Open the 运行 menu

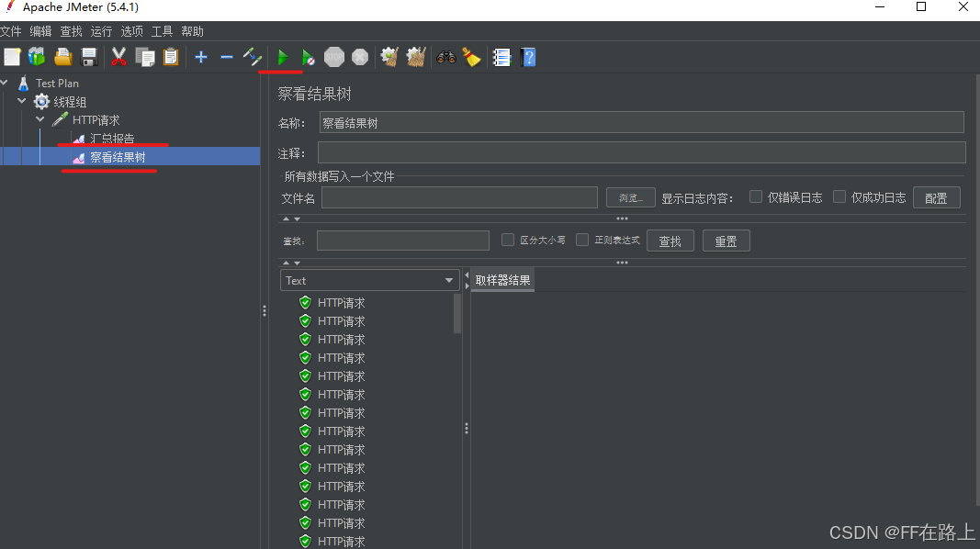pos(101,31)
